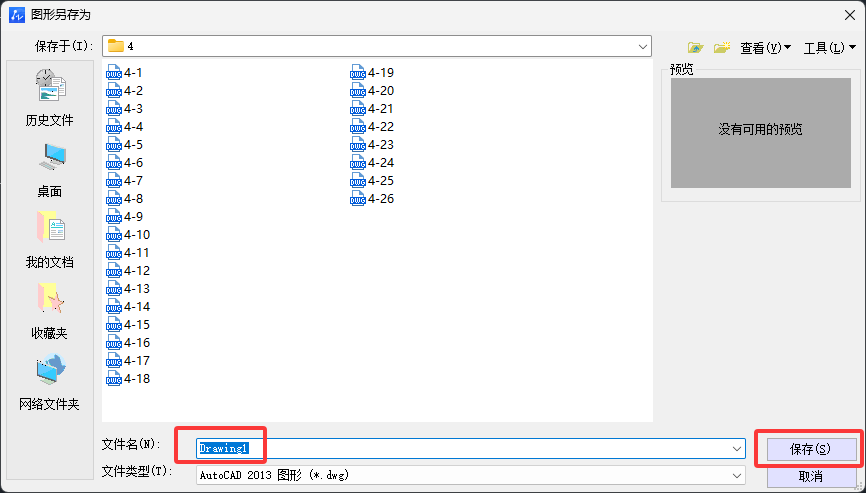Expand the 保存于 folder location dropdown
Screen dimensions: 866x493
tap(642, 46)
